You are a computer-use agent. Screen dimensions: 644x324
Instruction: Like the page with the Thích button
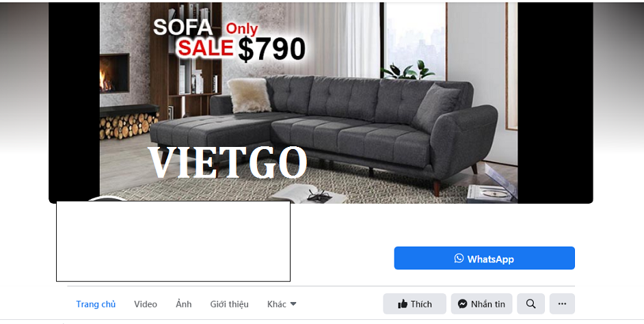pos(414,304)
